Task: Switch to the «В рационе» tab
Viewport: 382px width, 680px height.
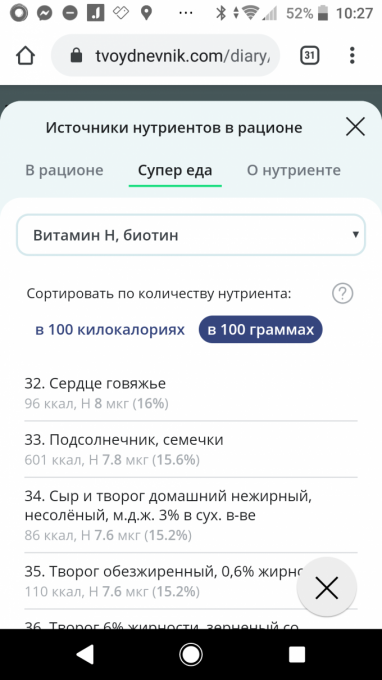Action: 64,170
